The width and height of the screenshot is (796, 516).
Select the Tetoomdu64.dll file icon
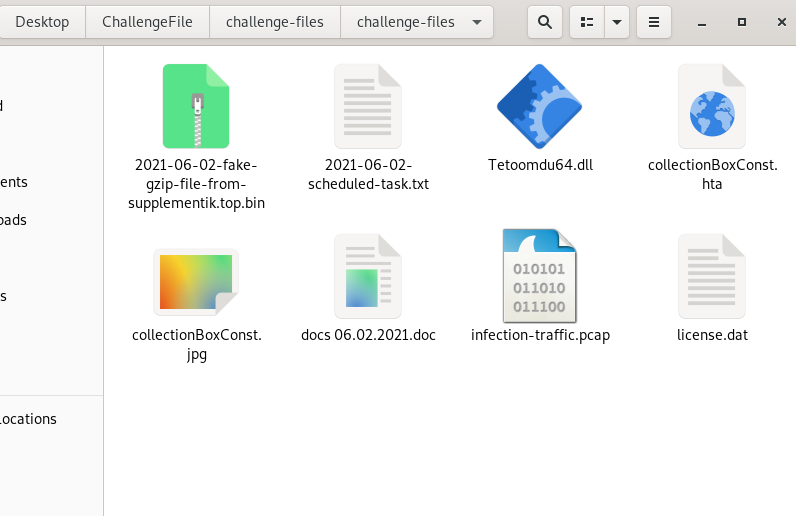point(540,106)
